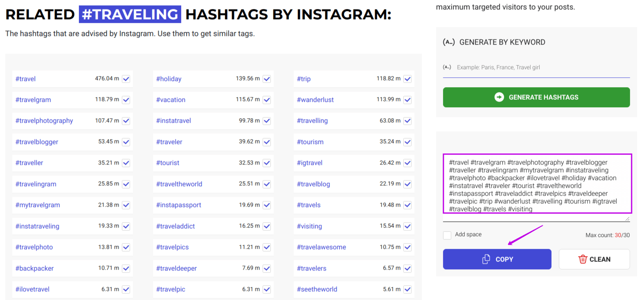The image size is (644, 300).
Task: Click the COPY button
Action: click(497, 259)
